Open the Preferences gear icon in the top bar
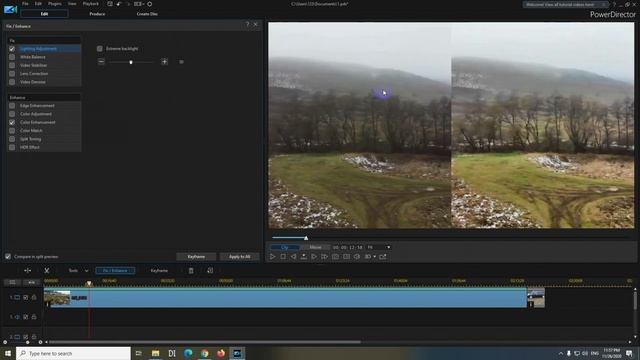Screen dimensions: 640x360 tap(150, 4)
